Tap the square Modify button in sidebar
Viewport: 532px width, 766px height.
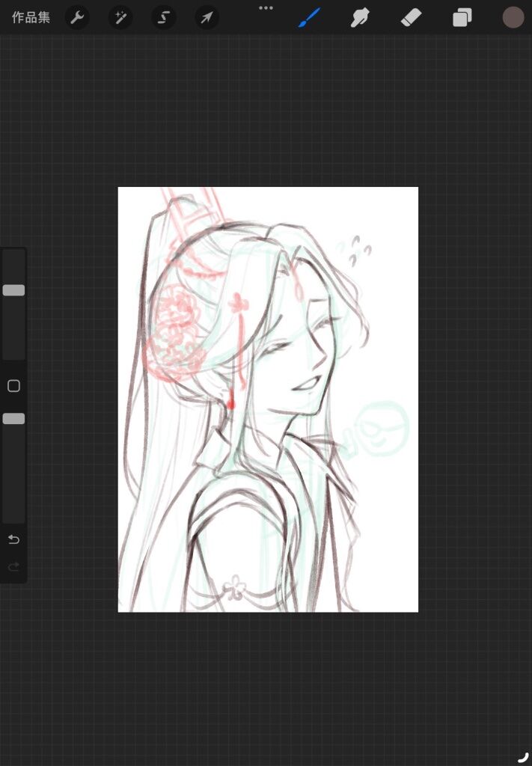point(13,386)
